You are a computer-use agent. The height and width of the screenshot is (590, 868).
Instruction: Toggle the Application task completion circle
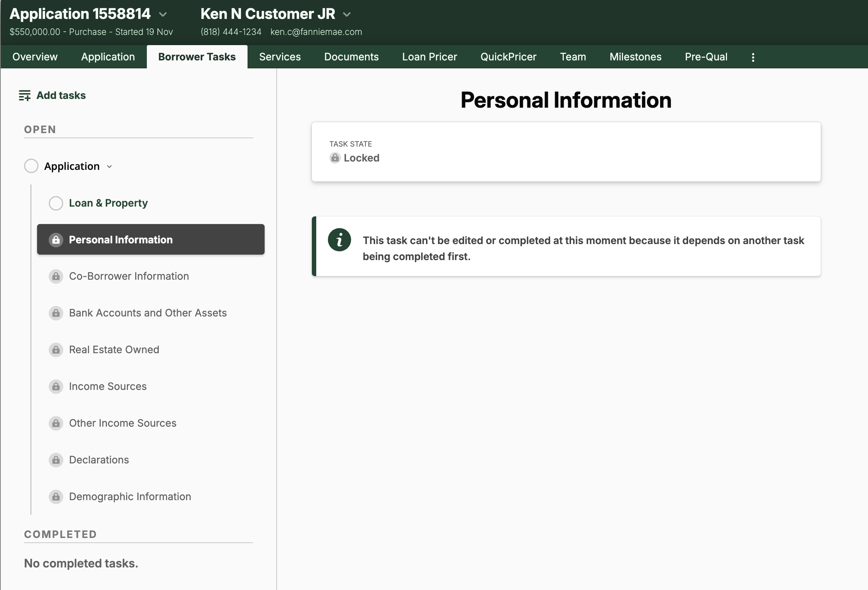click(x=31, y=166)
